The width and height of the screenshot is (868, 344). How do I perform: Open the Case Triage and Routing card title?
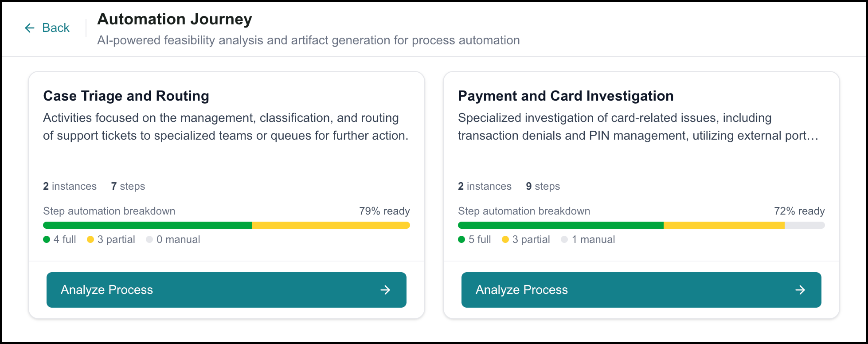click(126, 96)
